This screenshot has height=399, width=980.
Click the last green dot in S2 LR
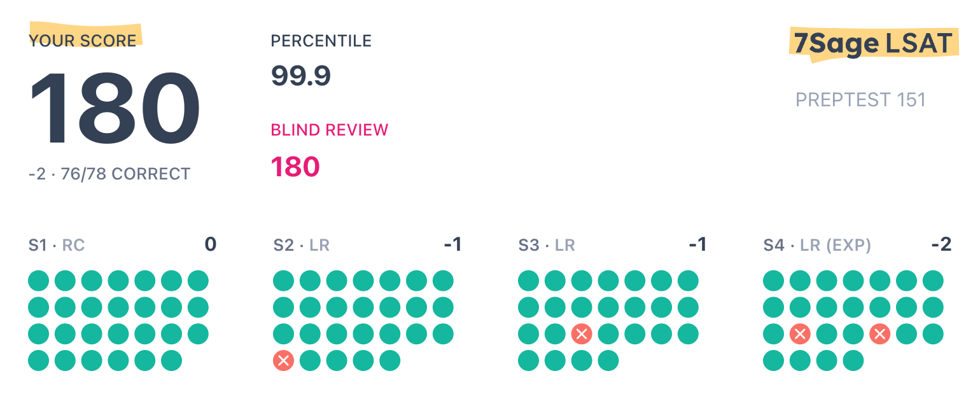coord(389,361)
